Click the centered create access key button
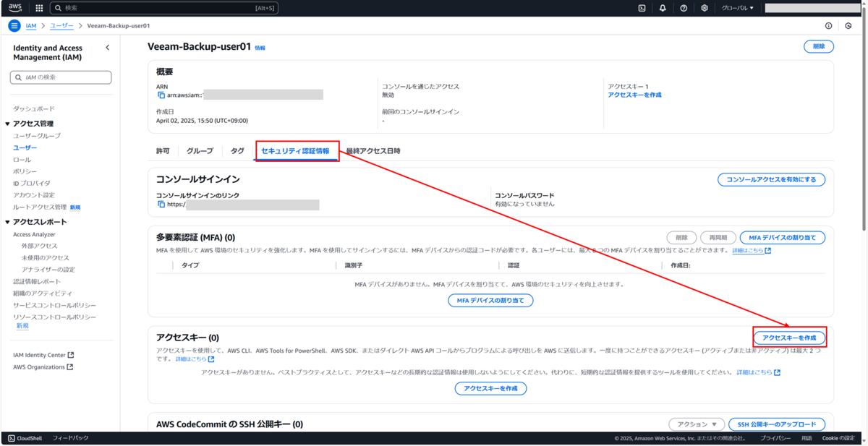 coord(490,388)
